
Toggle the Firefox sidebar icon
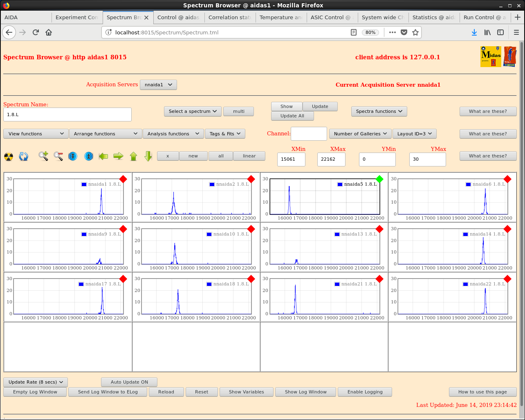500,32
